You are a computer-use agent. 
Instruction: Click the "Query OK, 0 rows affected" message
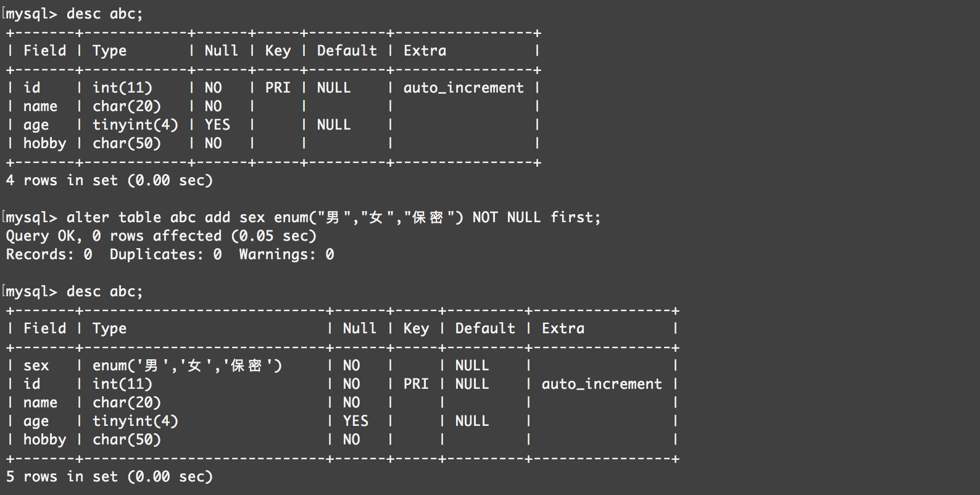point(160,236)
